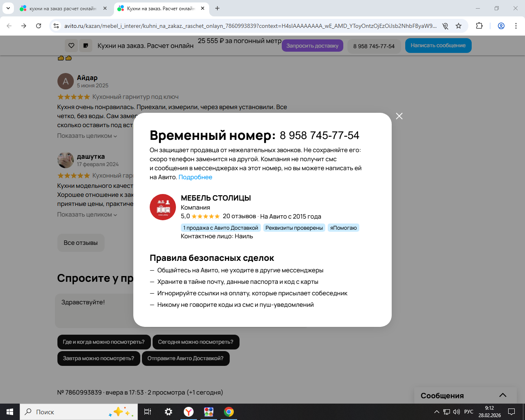Open the taskbar clock showing 9:12
Viewport: 525px width, 420px height.
point(489,412)
